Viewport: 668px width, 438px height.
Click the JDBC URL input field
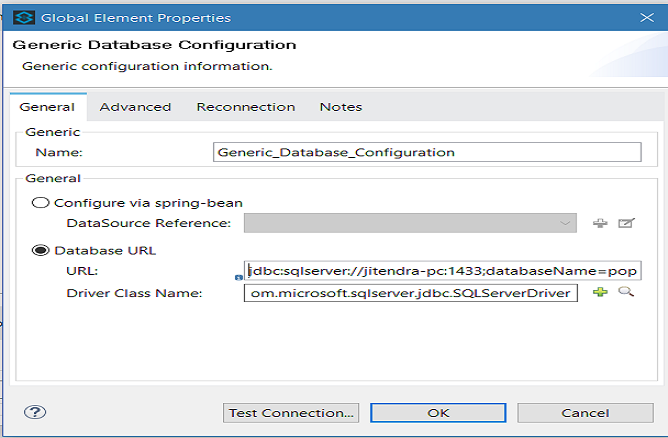(442, 271)
